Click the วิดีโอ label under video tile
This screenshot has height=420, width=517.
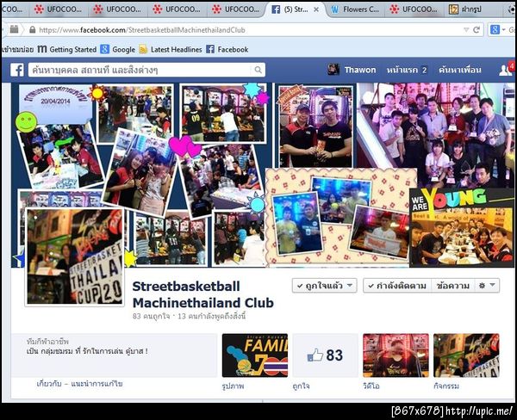(371, 386)
